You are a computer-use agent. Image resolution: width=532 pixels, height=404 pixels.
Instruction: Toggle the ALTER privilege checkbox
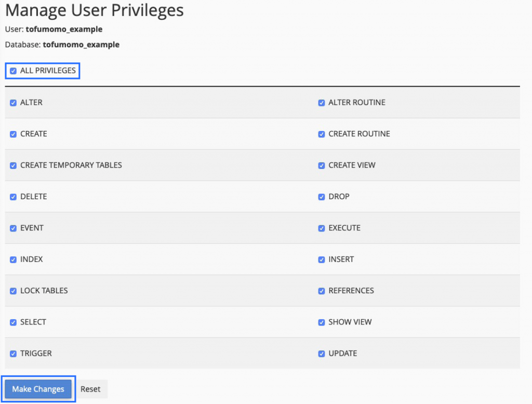[x=13, y=102]
